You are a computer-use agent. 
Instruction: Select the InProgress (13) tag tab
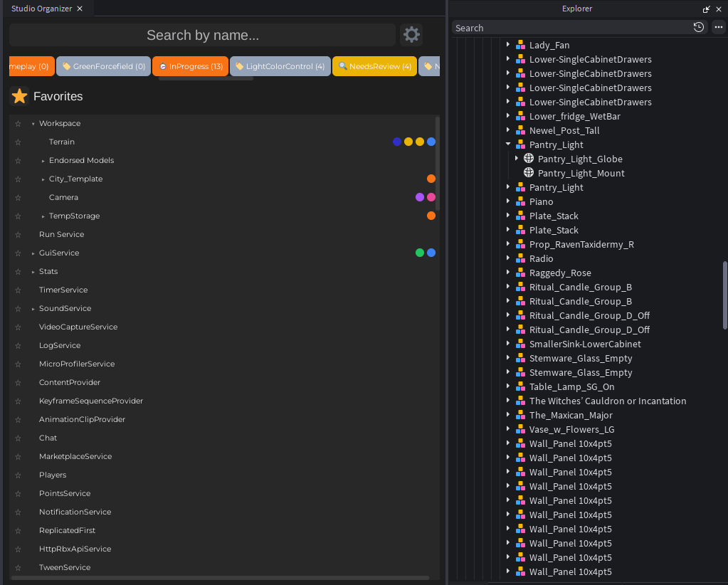tap(190, 66)
